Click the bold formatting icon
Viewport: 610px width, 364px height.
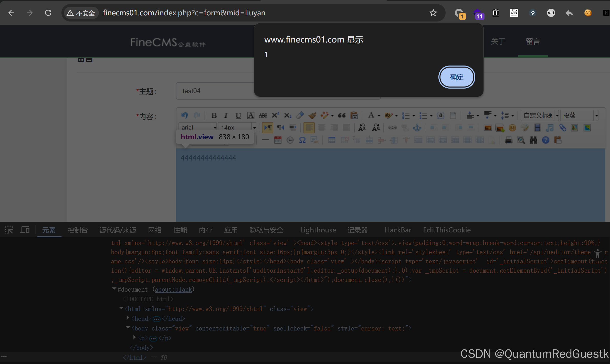[214, 116]
